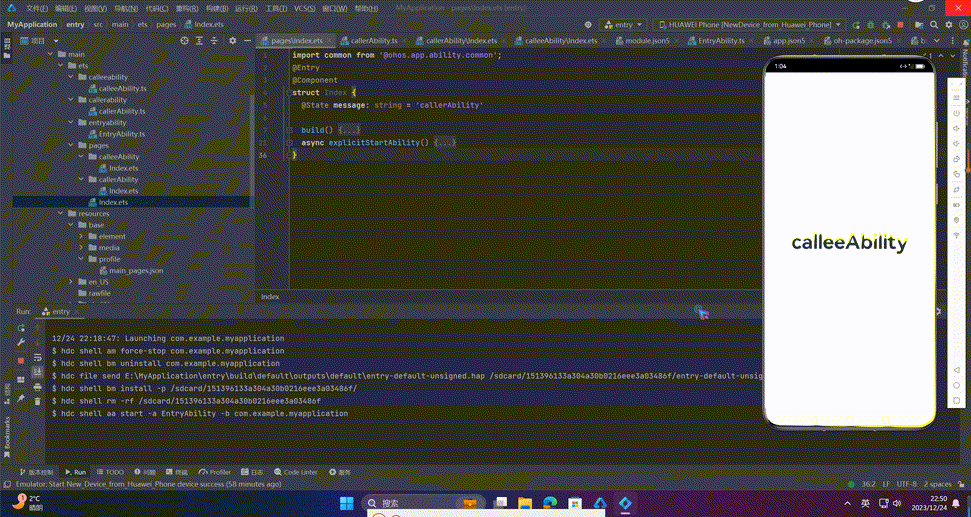Click the print icon in Run console toolbar
This screenshot has width=971, height=517.
pyautogui.click(x=38, y=387)
